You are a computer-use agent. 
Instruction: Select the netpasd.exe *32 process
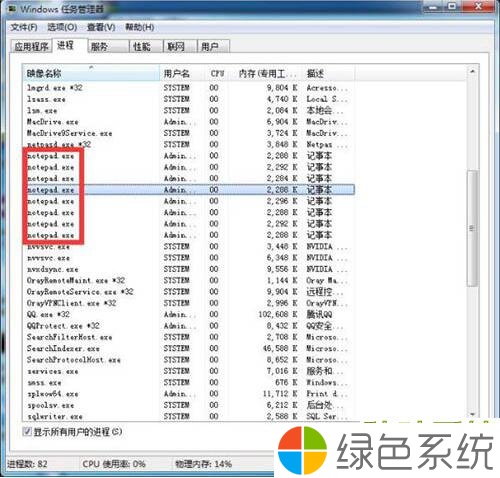188,144
